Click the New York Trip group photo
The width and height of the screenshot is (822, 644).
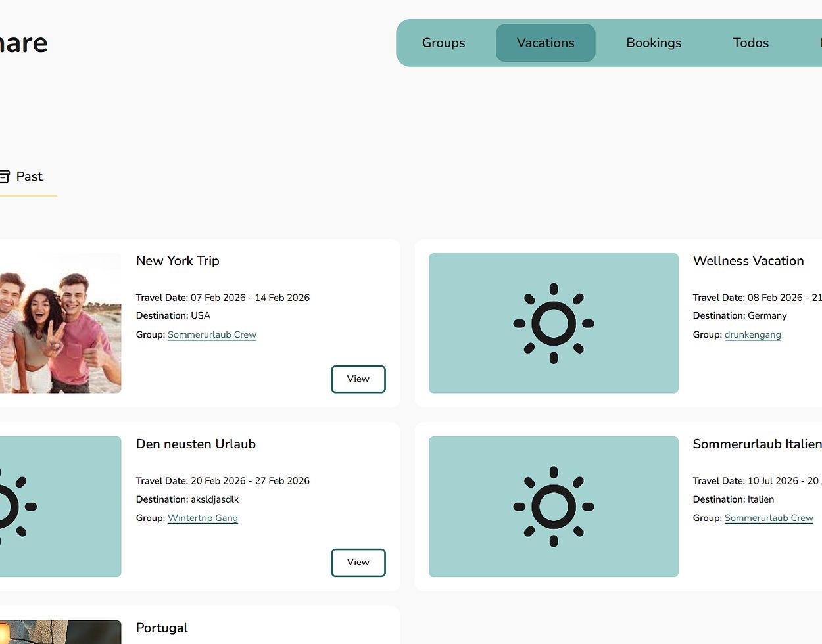point(59,323)
